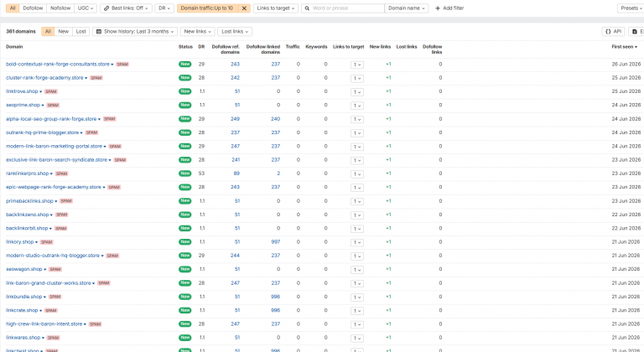Screen dimensions: 644x352
Task: Open the UGC filter dropdown
Action: click(x=86, y=8)
